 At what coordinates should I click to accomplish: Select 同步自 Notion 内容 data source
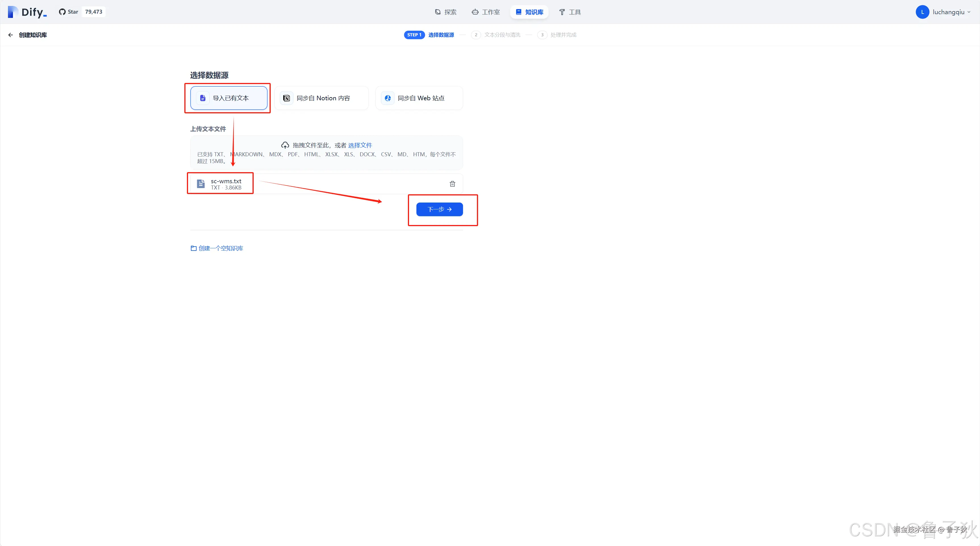click(322, 98)
